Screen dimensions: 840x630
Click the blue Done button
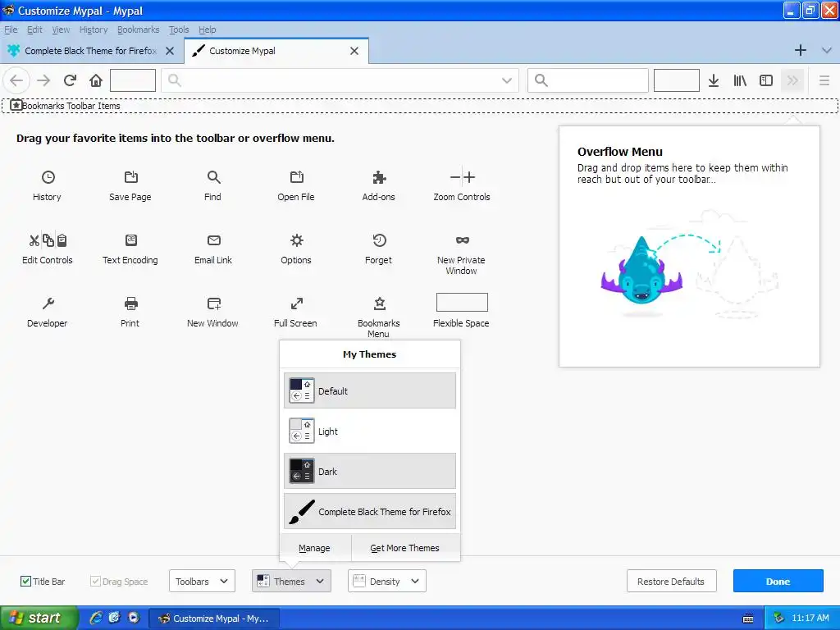(778, 582)
